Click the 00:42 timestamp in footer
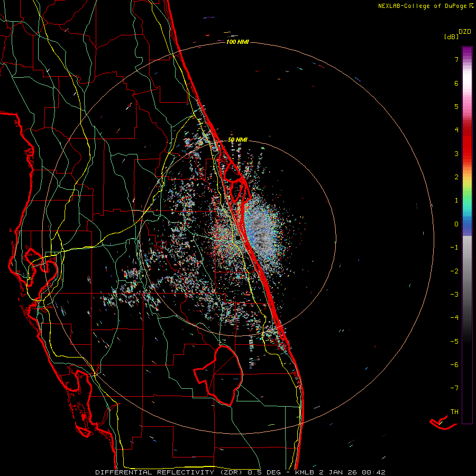Screen dimensions: 476x476 374,472
